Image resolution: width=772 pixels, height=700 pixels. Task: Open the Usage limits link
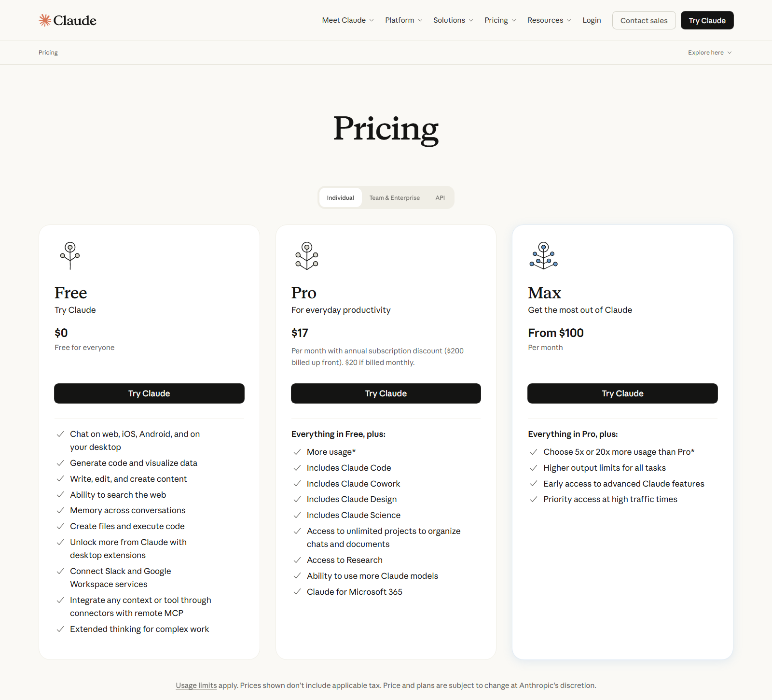pos(196,686)
